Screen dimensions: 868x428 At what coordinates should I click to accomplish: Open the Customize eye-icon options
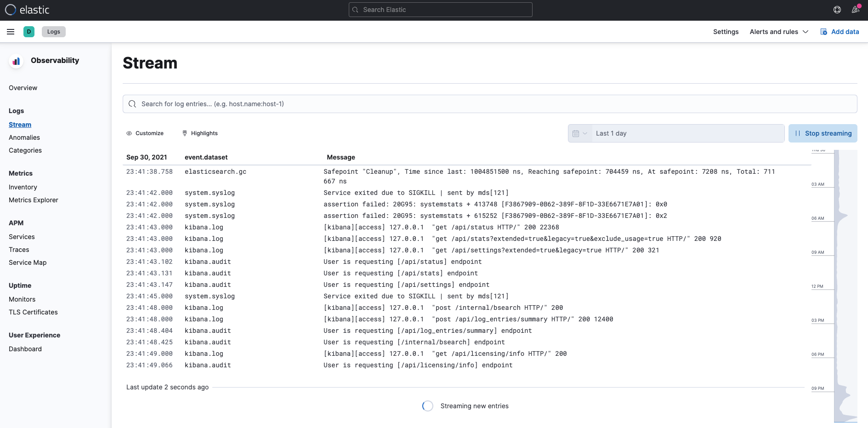[145, 133]
